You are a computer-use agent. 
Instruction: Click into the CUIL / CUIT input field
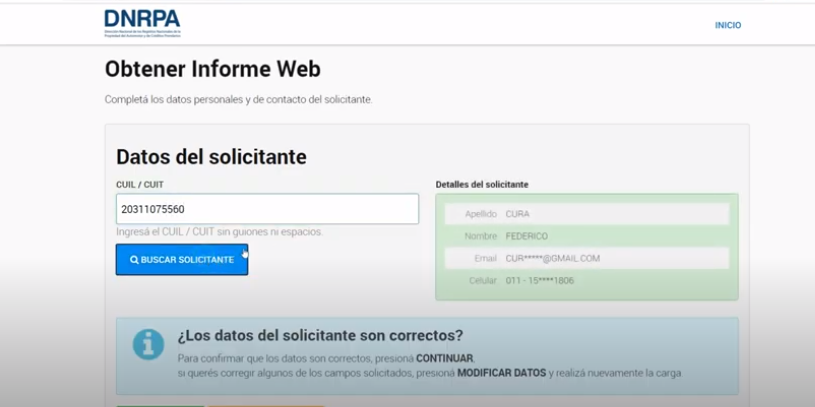coord(267,209)
